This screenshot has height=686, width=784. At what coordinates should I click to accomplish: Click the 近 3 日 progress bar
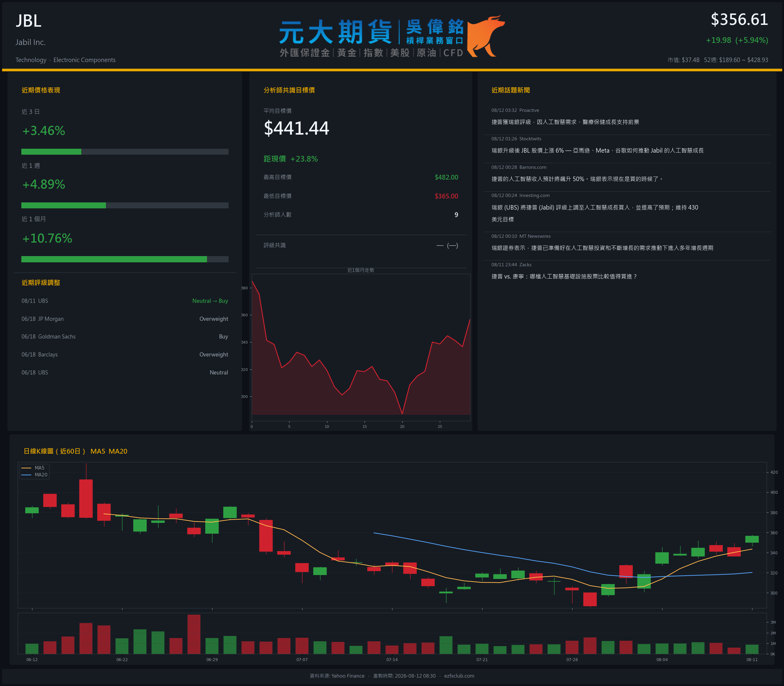point(125,152)
